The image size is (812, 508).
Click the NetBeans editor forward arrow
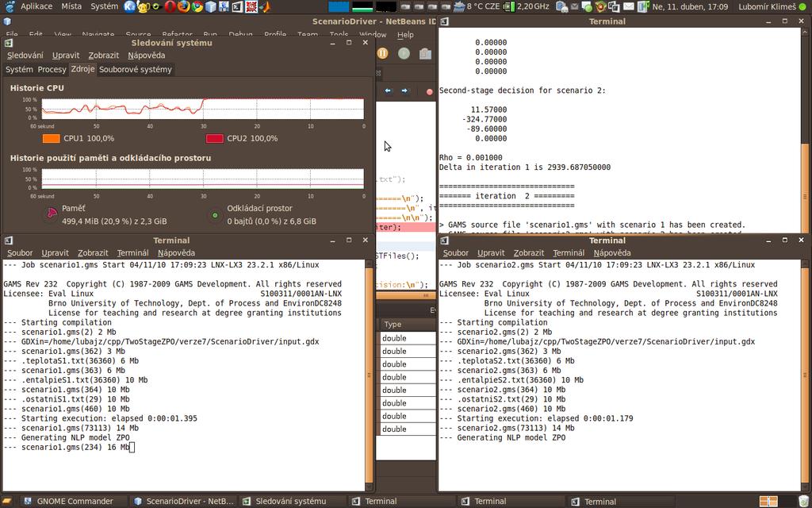pyautogui.click(x=404, y=90)
